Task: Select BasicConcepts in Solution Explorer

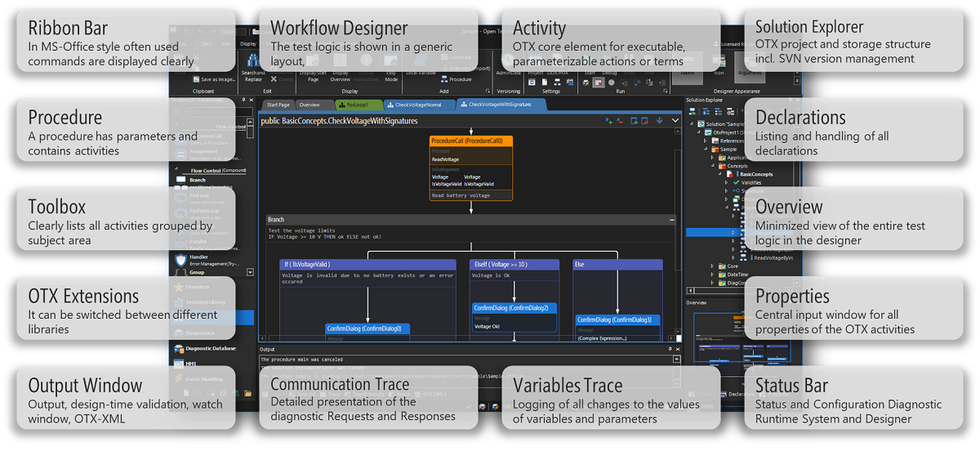Action: [756, 174]
